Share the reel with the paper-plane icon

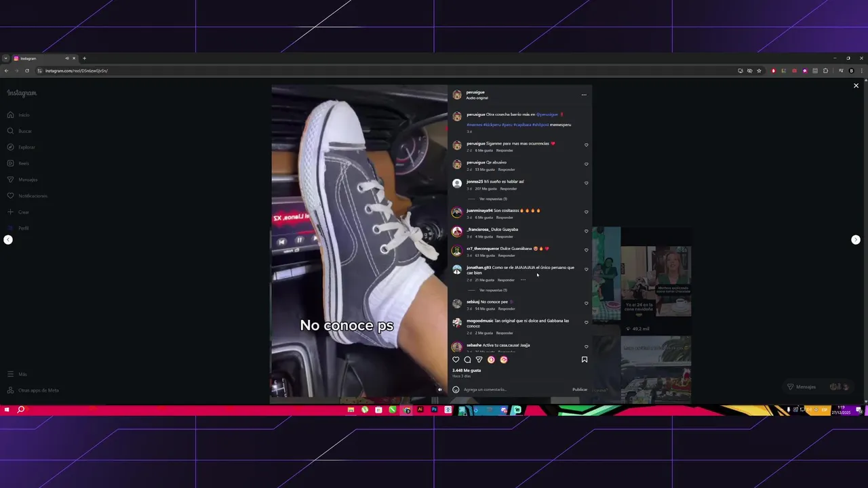479,360
